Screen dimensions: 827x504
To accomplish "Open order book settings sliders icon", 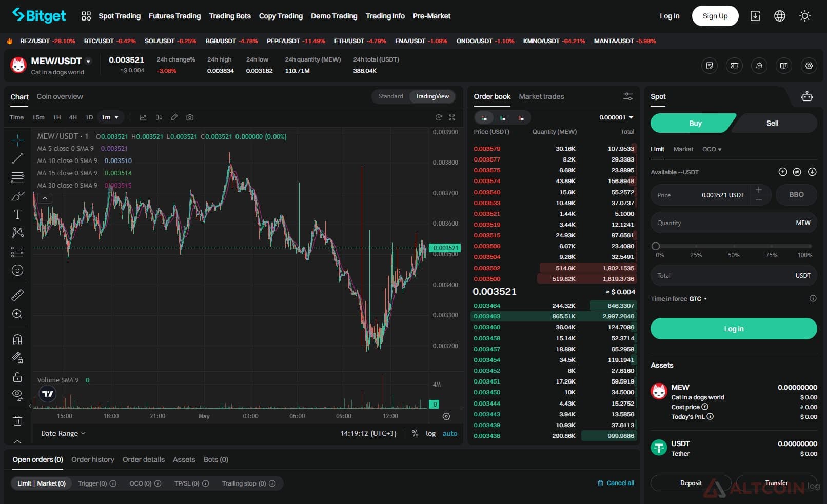I will (628, 96).
